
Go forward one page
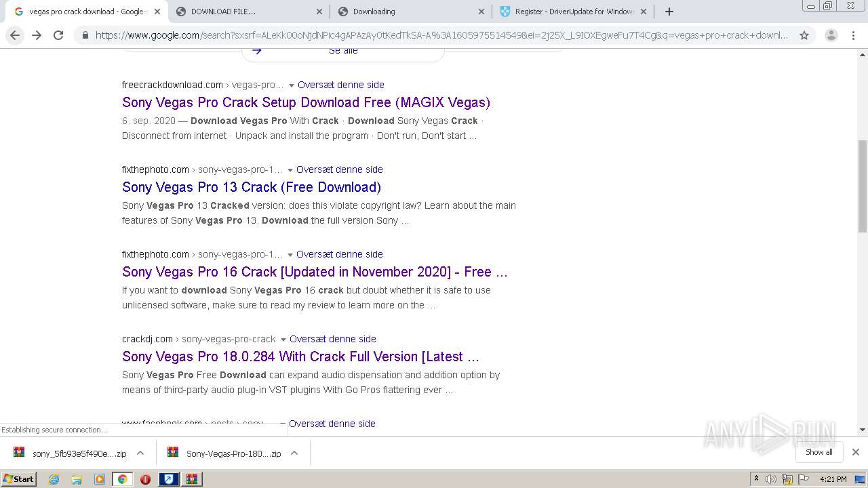[x=37, y=35]
